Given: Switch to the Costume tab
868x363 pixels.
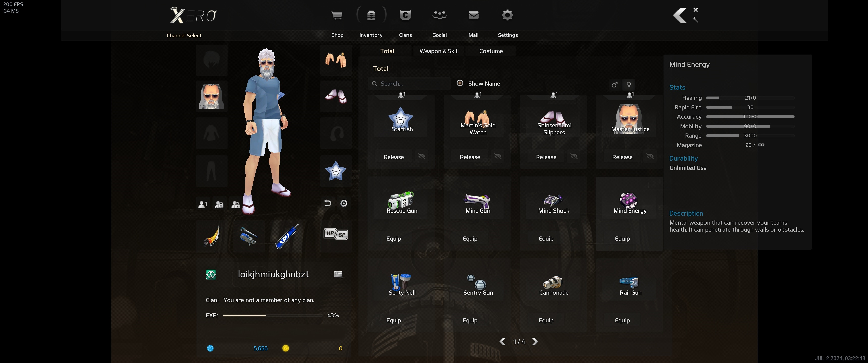Looking at the screenshot, I should click(x=491, y=51).
